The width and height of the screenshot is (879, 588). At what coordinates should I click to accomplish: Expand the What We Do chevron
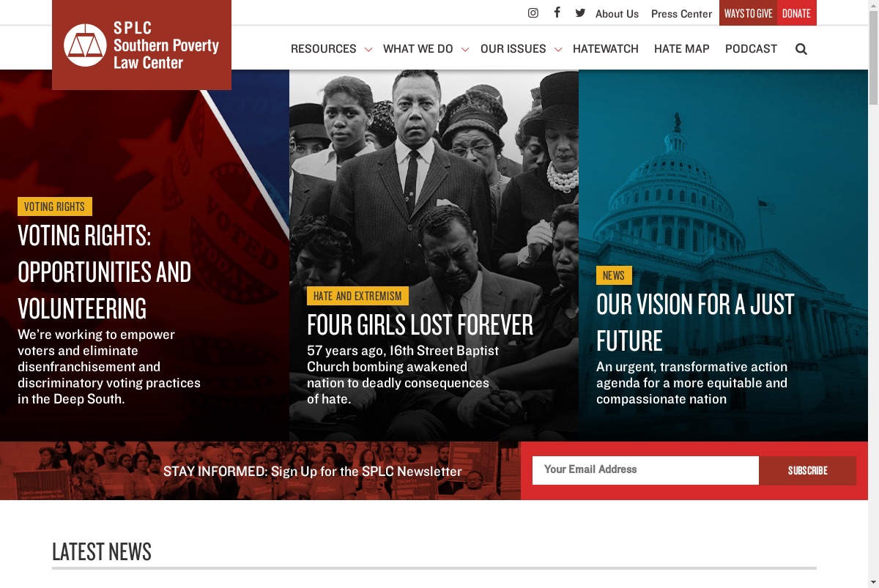click(464, 50)
